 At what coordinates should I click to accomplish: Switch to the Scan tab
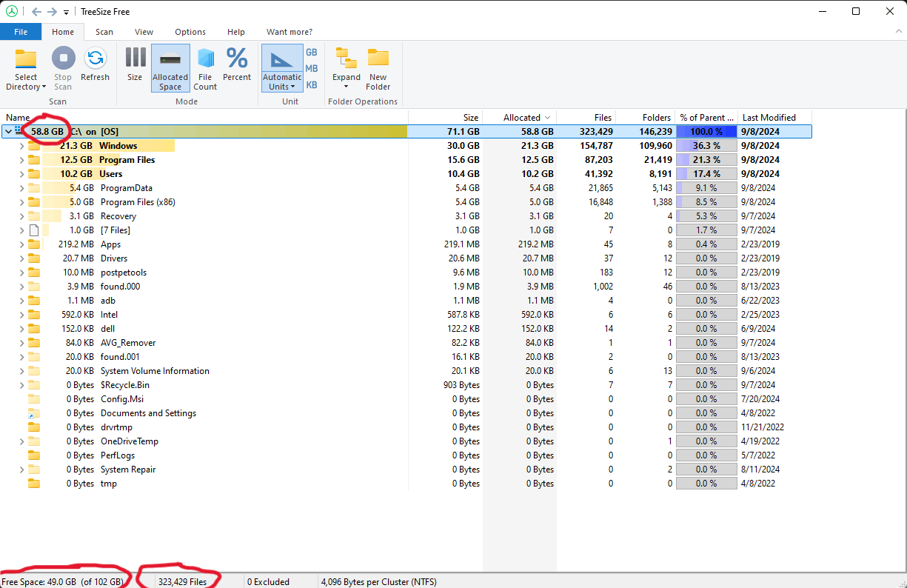[x=104, y=32]
